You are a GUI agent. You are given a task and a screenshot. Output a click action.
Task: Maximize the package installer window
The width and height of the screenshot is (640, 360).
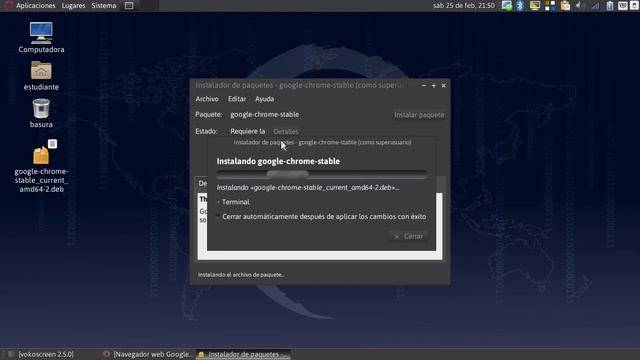pos(433,86)
